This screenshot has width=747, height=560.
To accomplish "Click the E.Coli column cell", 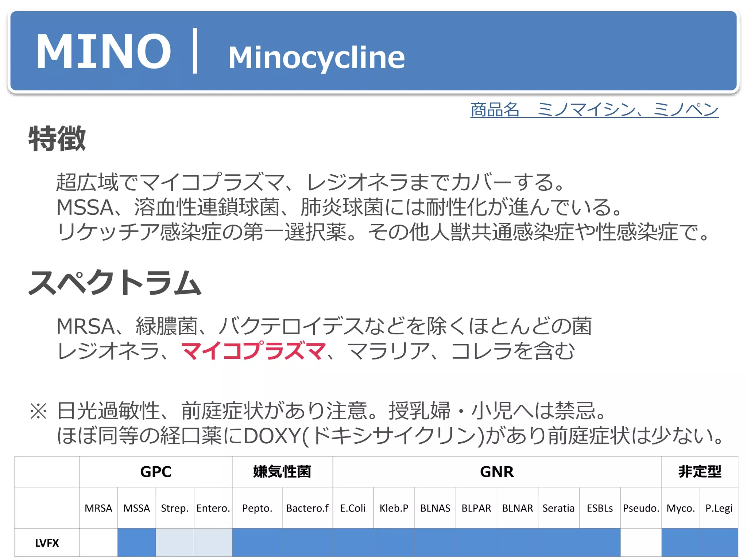I will pyautogui.click(x=353, y=508).
